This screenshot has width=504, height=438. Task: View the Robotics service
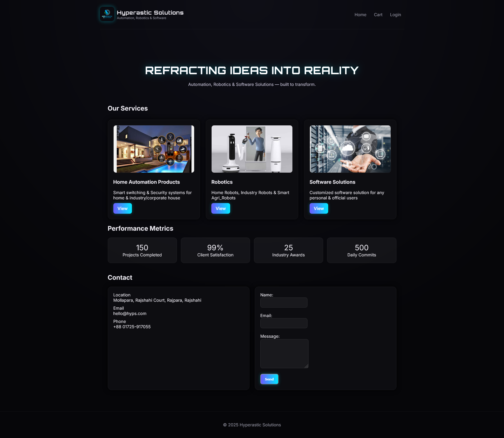point(221,208)
